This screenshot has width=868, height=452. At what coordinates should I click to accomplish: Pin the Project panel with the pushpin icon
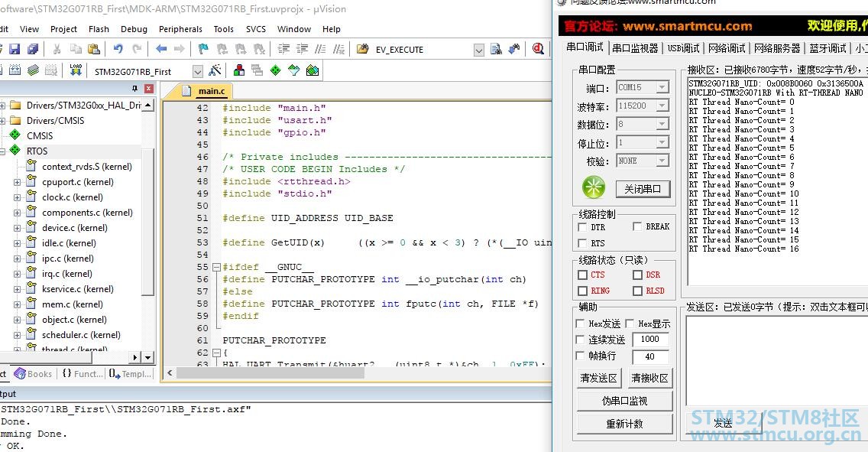pos(134,89)
